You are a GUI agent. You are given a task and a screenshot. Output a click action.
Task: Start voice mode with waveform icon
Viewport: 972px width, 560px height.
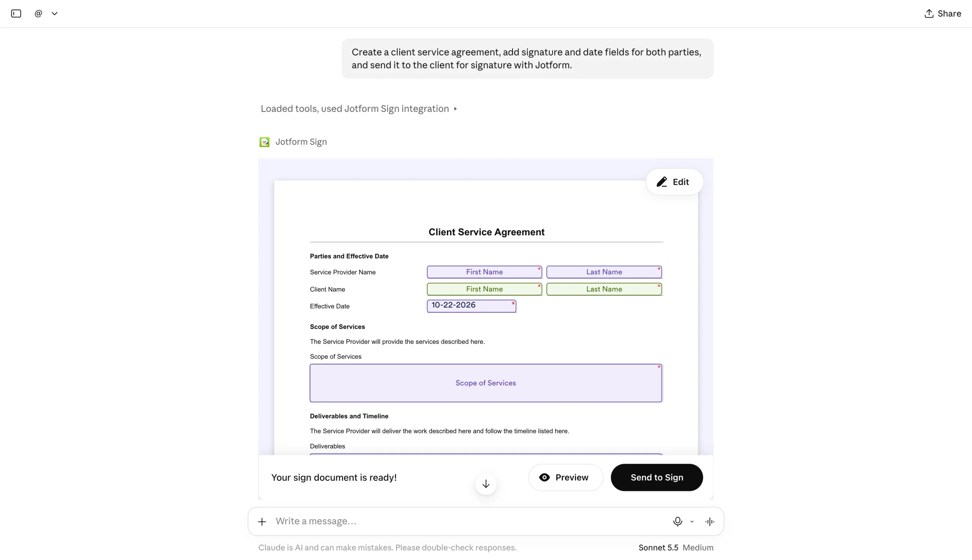710,522
